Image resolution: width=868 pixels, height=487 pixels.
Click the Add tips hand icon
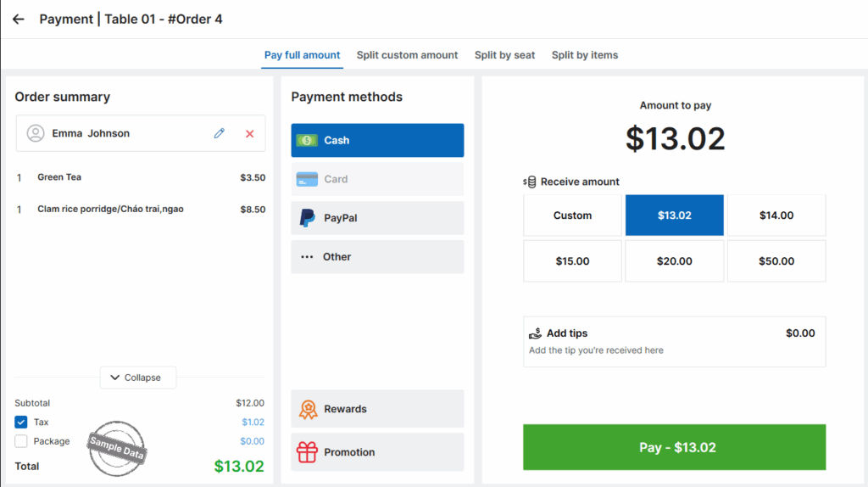[535, 333]
